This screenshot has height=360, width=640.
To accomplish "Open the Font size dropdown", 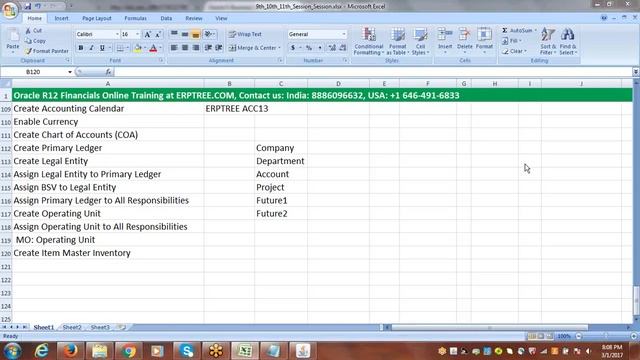I will click(x=138, y=34).
